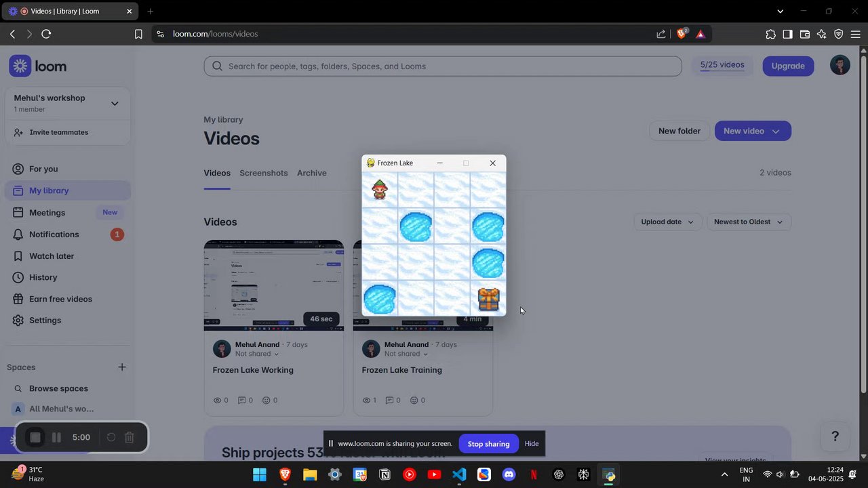Delete the recording with the trash icon
This screenshot has width=868, height=488.
pos(130,437)
